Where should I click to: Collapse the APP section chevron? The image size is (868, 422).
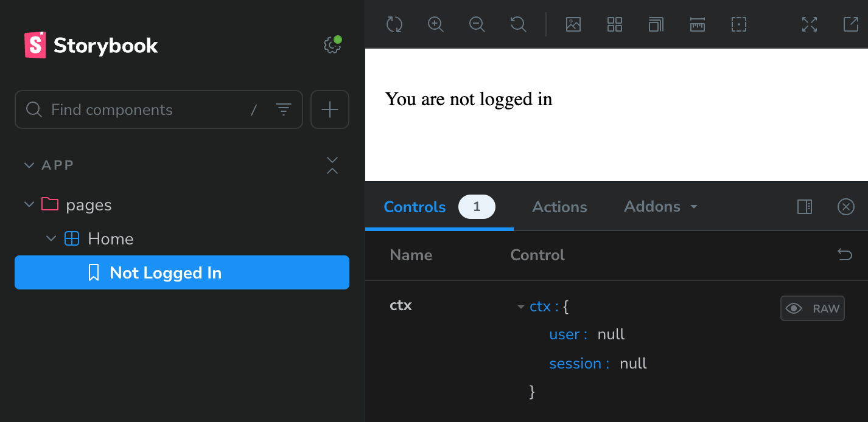29,165
